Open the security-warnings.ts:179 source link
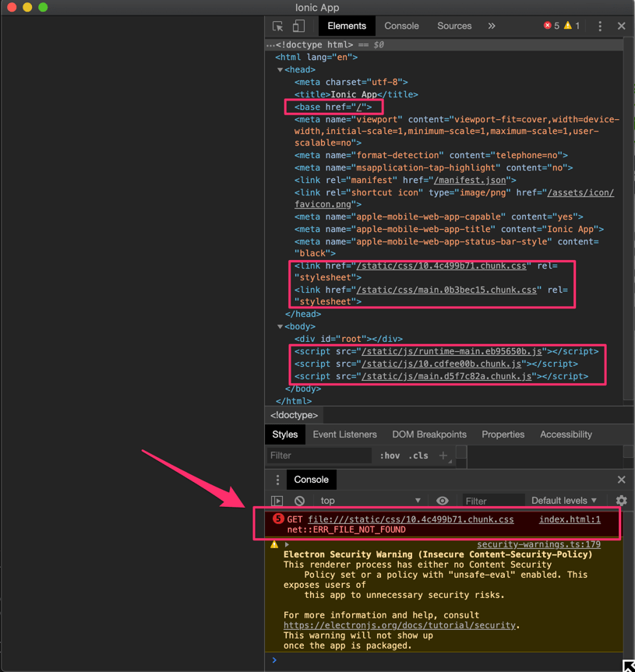Image resolution: width=635 pixels, height=672 pixels. pyautogui.click(x=538, y=544)
